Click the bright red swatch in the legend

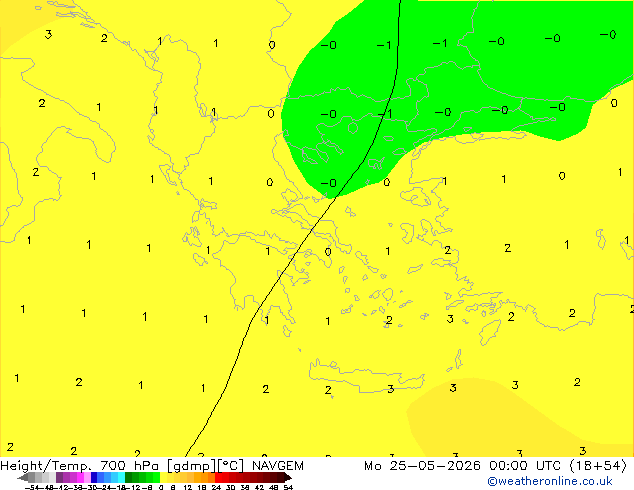pos(218,478)
